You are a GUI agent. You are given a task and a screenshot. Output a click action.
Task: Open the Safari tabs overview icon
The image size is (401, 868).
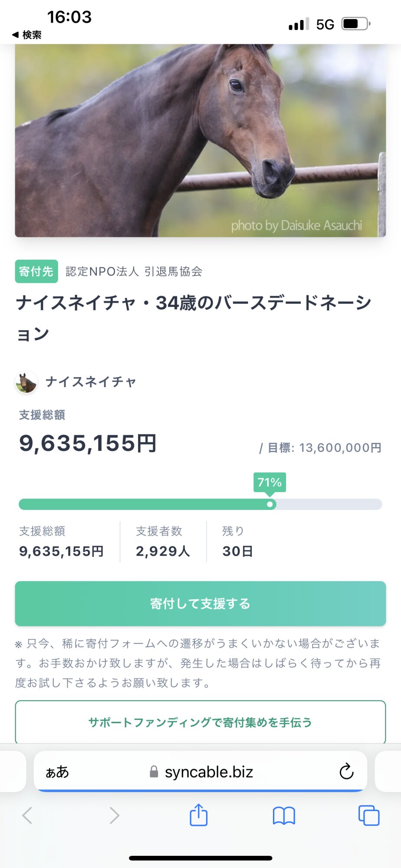368,815
